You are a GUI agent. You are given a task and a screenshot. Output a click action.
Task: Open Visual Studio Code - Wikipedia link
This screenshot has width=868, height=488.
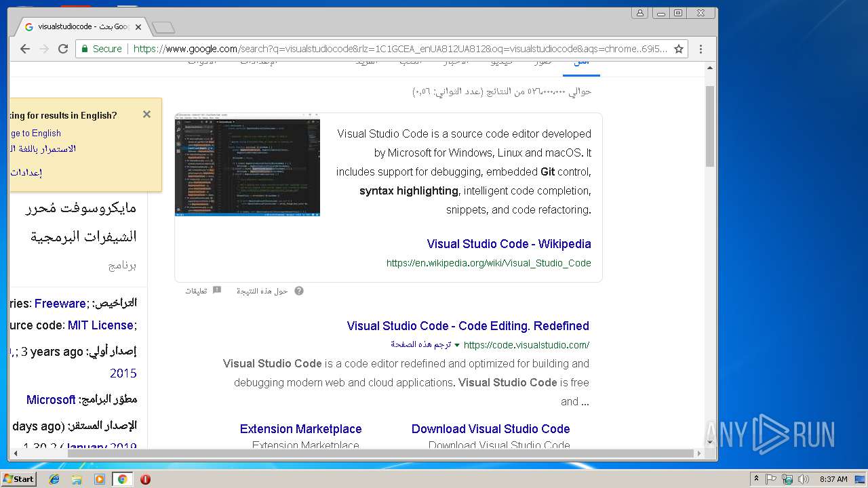pyautogui.click(x=509, y=244)
